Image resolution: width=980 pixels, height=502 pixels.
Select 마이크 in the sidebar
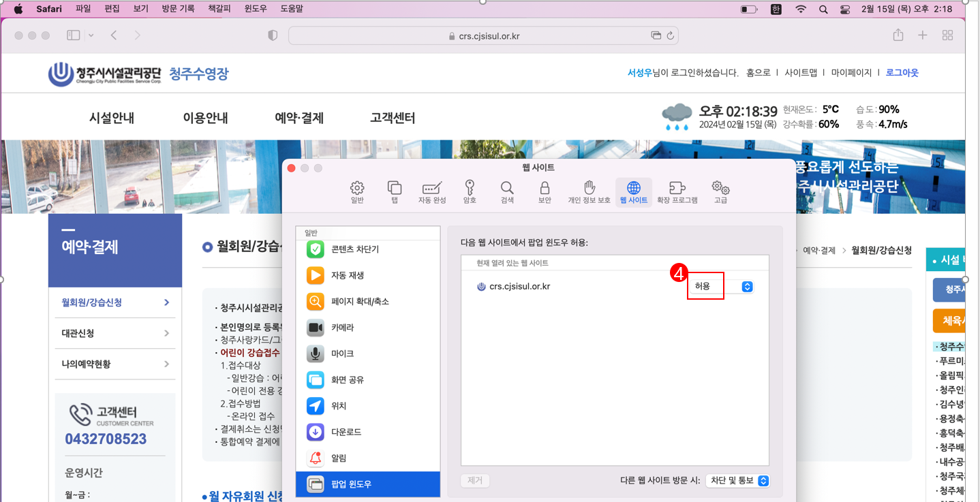pyautogui.click(x=368, y=354)
